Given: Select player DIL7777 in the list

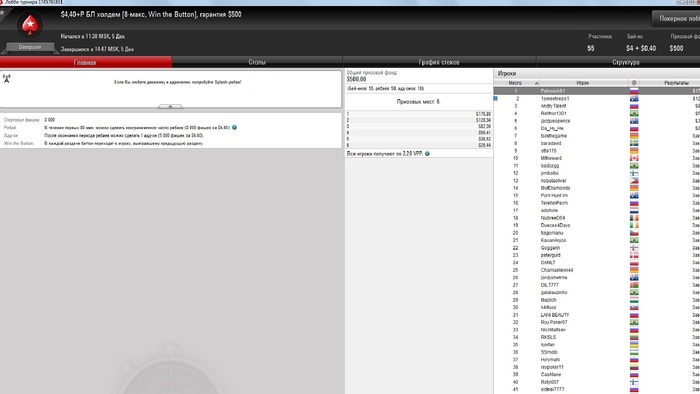Looking at the screenshot, I should (597, 285).
